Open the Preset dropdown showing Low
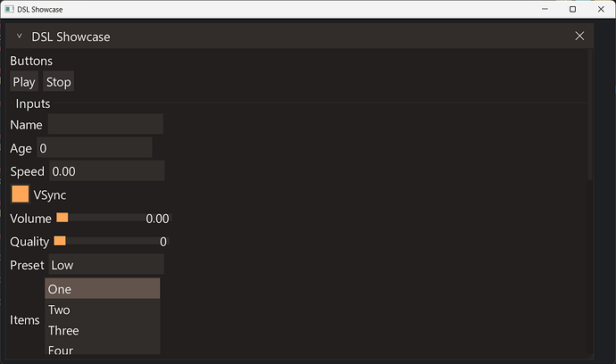This screenshot has height=364, width=616. 105,264
